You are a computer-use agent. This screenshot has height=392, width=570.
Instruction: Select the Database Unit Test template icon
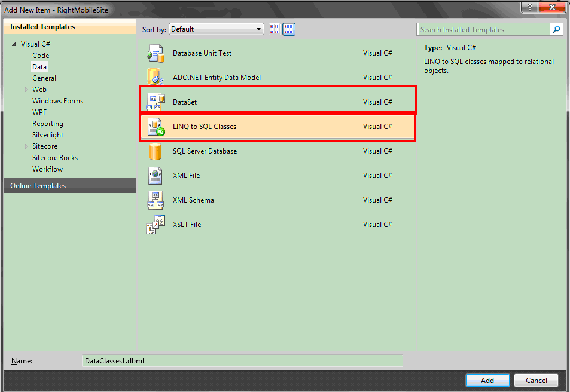156,53
